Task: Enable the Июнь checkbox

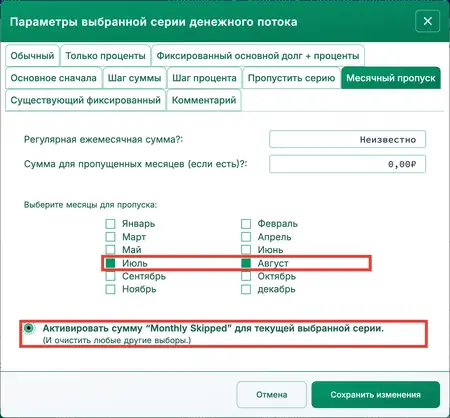Action: [246, 250]
